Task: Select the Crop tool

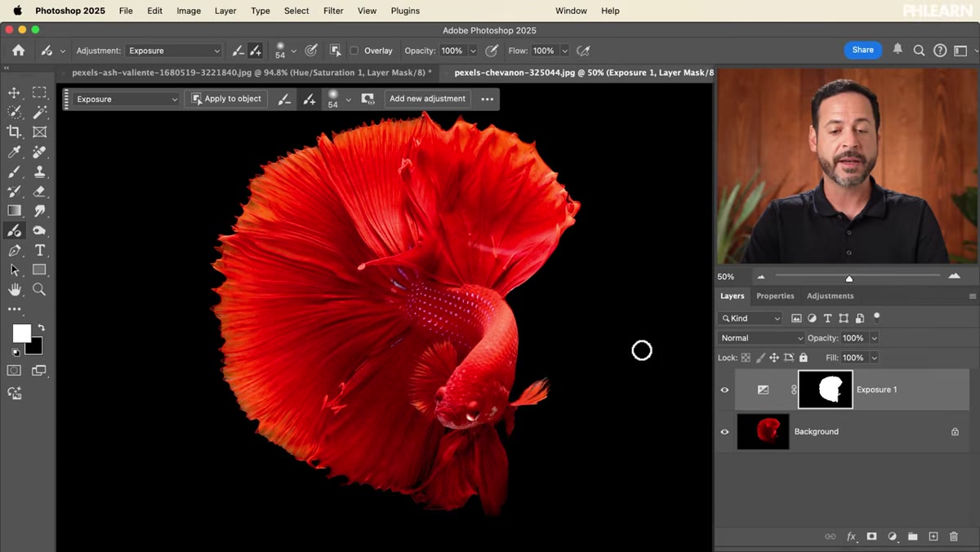Action: pos(14,131)
